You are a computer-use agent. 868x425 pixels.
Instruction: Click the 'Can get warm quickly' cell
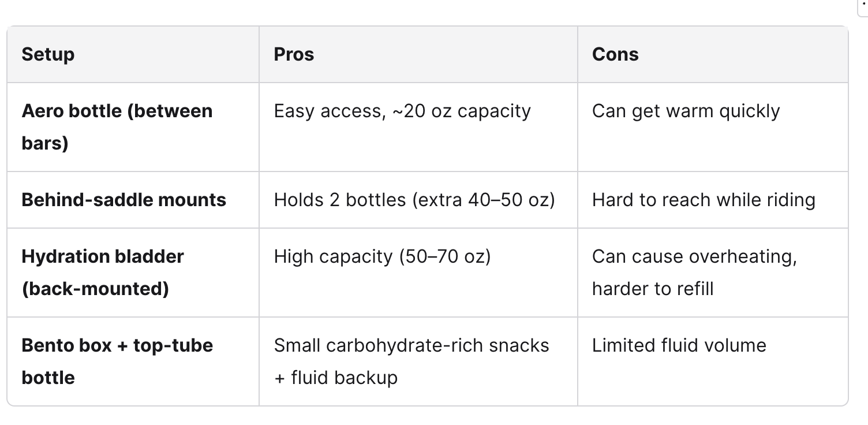click(713, 127)
